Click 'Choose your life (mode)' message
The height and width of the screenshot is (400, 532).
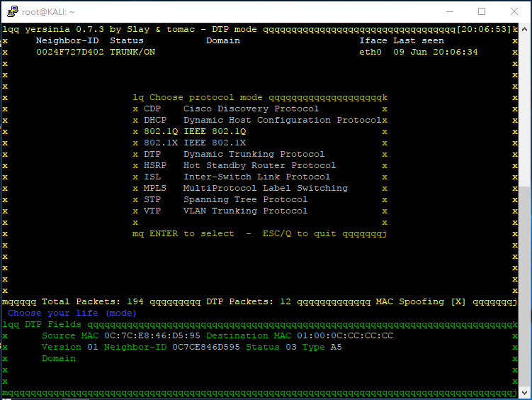[72, 313]
